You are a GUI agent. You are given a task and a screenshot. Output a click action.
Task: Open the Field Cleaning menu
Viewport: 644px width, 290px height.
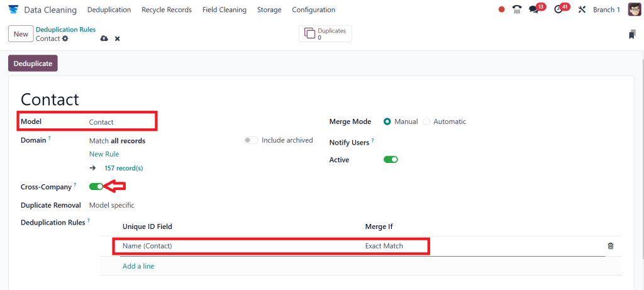point(225,9)
